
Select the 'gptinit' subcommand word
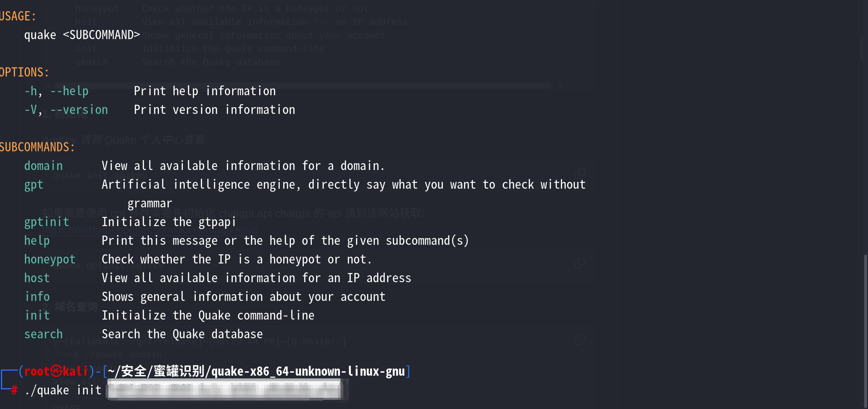(x=47, y=222)
